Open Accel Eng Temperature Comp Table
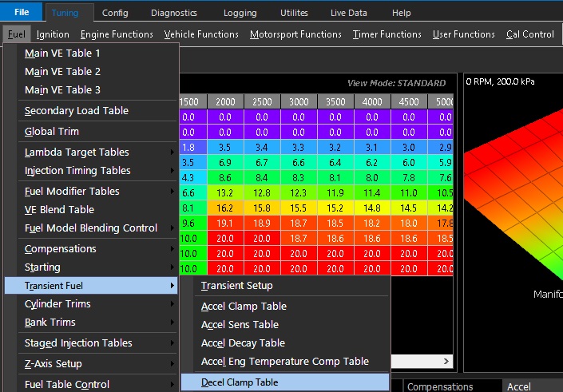This screenshot has width=563, height=392. (285, 361)
